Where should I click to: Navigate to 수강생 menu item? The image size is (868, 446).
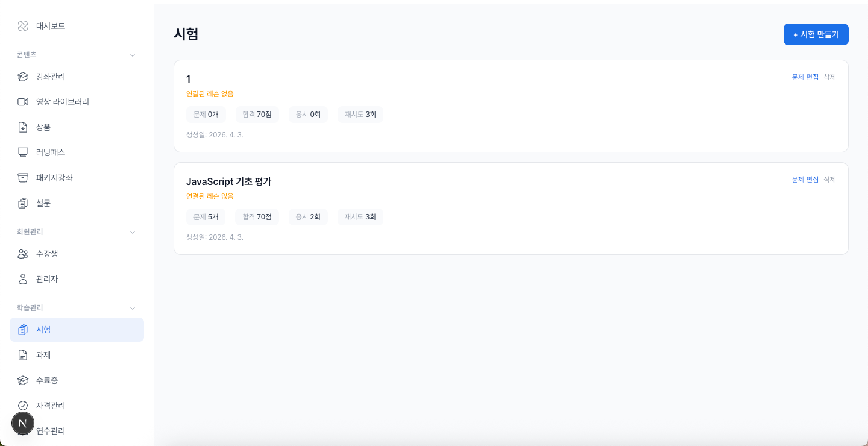pyautogui.click(x=77, y=254)
